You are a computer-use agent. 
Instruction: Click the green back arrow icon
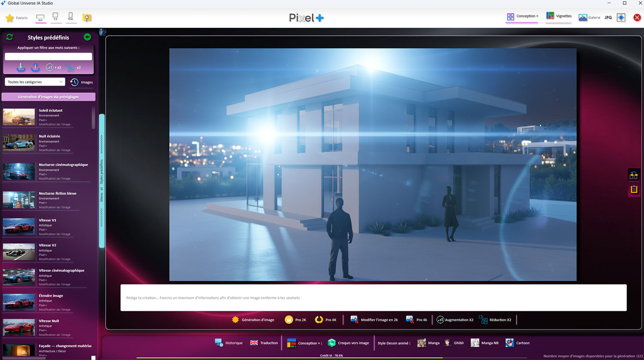coord(87,37)
